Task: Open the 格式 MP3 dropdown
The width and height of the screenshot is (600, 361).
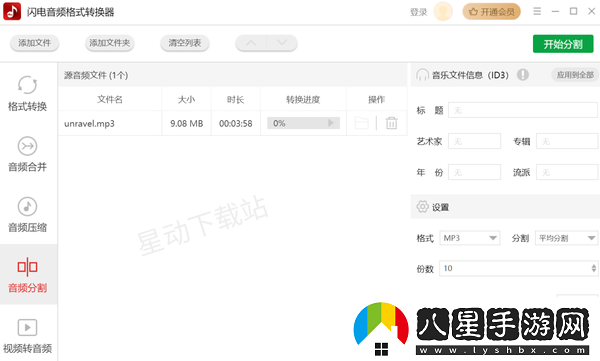Action: click(x=470, y=238)
